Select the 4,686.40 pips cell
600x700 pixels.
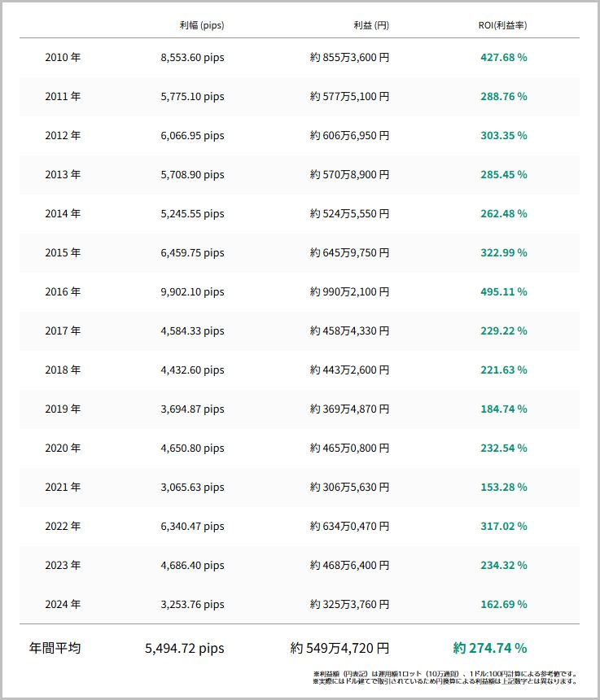coord(192,566)
